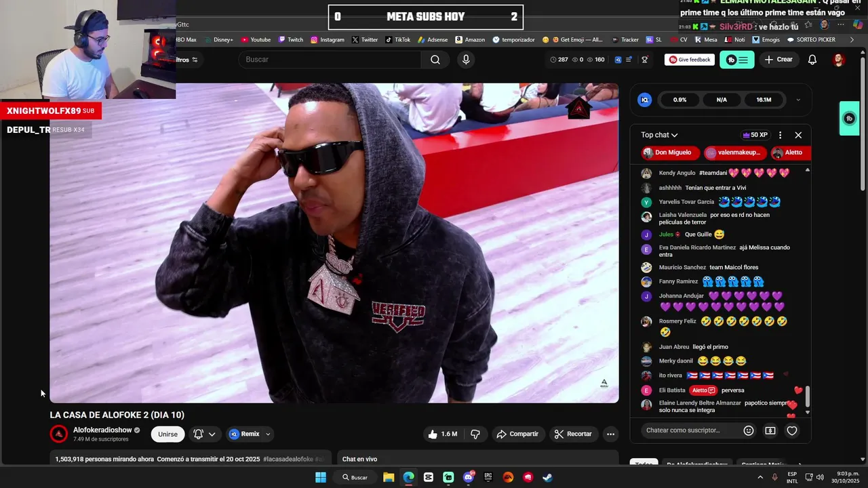
Task: Click the Crear button
Action: 778,60
